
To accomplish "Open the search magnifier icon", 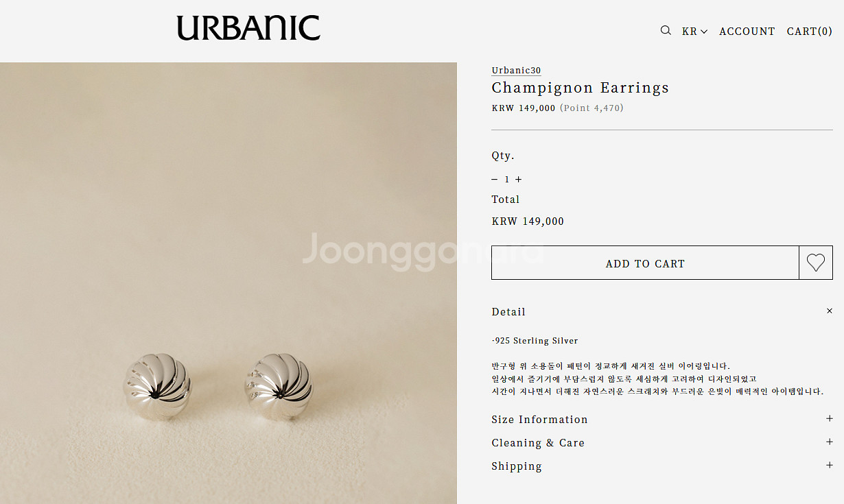I will tap(666, 30).
